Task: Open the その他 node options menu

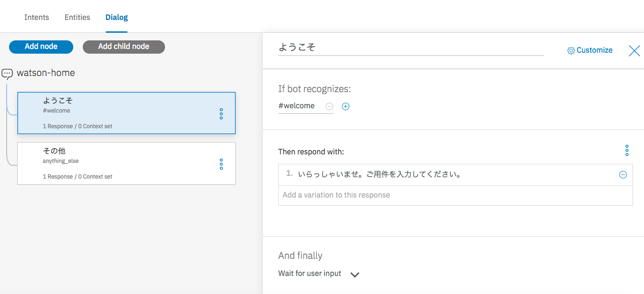Action: click(x=221, y=164)
